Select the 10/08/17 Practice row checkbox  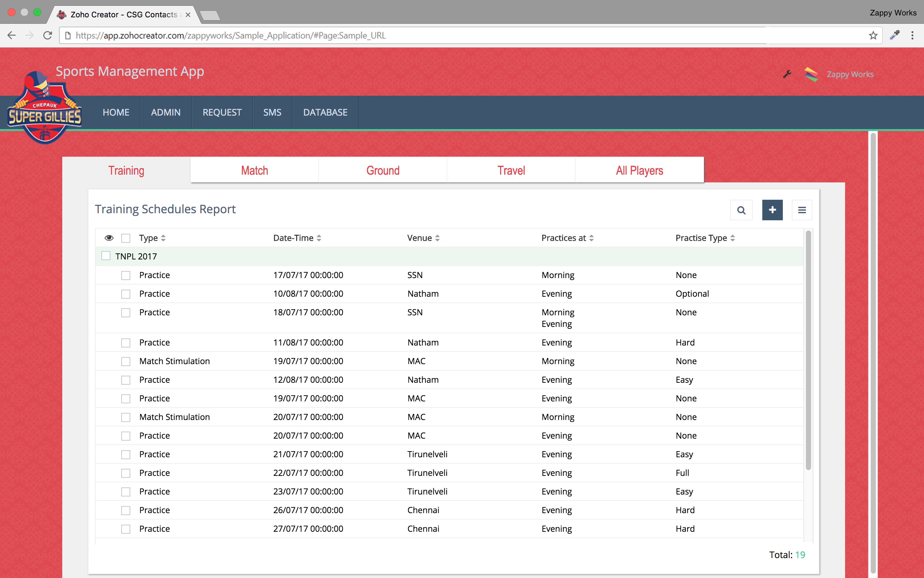pos(126,294)
